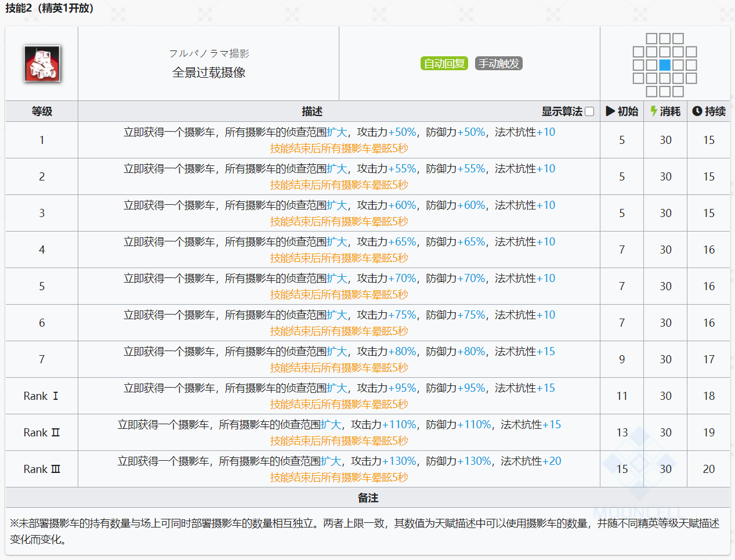This screenshot has width=735, height=560.
Task: Click the 备注 section header
Action: tap(368, 498)
